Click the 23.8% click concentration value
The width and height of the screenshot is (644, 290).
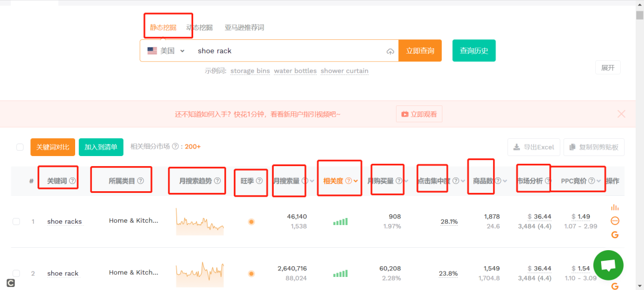[449, 273]
